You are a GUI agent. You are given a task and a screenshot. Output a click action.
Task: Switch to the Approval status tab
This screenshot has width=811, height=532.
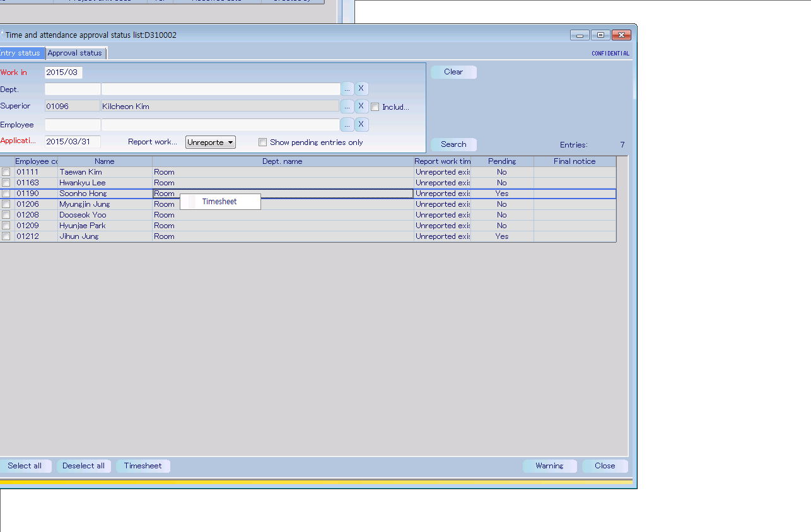pyautogui.click(x=74, y=53)
